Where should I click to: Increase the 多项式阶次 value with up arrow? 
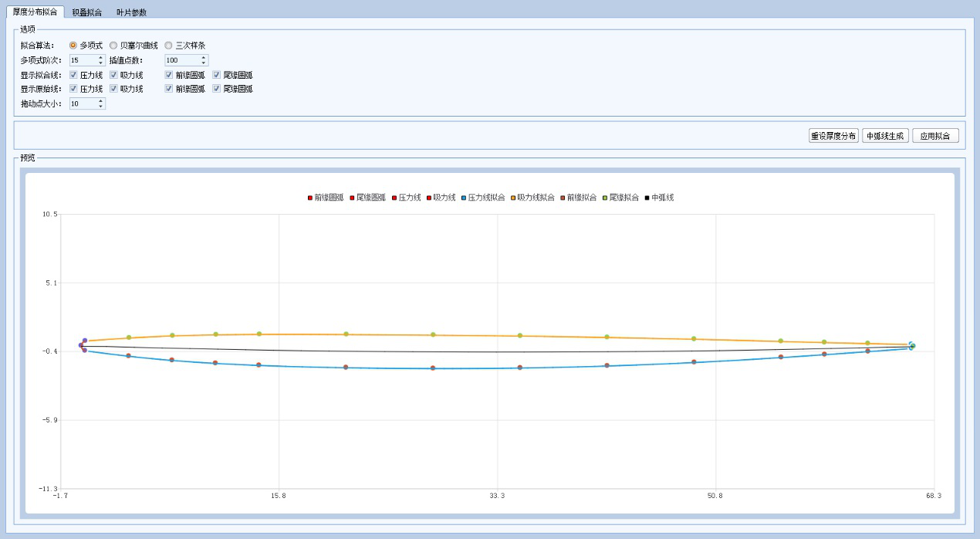pyautogui.click(x=101, y=57)
